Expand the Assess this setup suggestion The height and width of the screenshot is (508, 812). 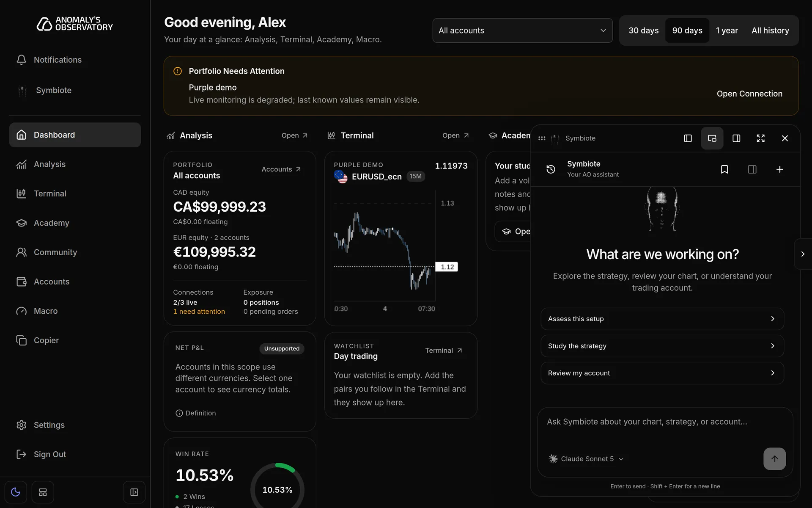[x=662, y=319]
